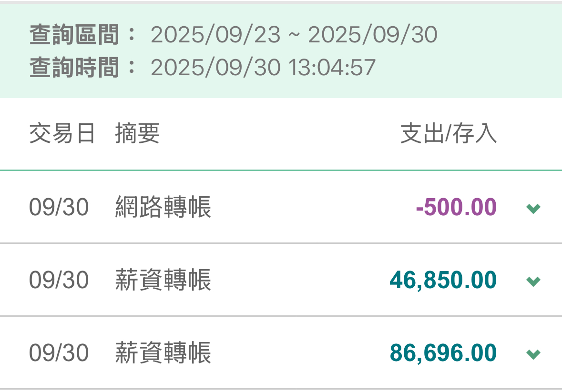
Task: Expand the -500.00 網路轉帳 transaction chevron
Action: 533,208
